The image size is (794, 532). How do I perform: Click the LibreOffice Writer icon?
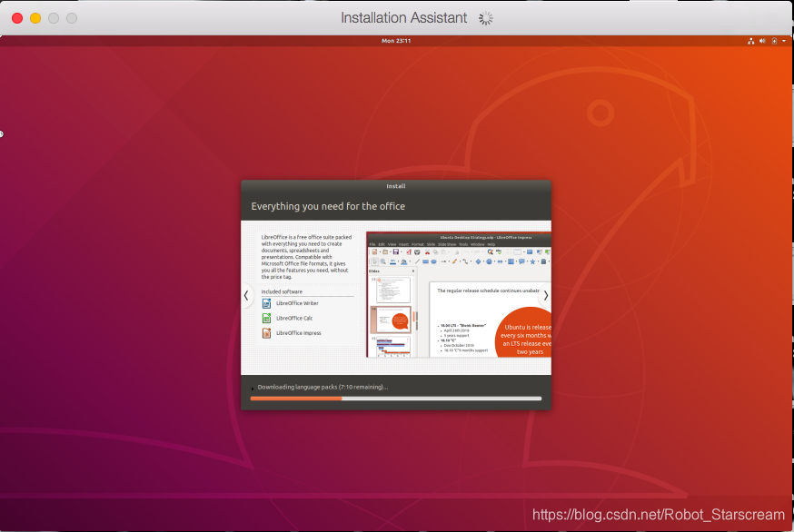pos(266,303)
